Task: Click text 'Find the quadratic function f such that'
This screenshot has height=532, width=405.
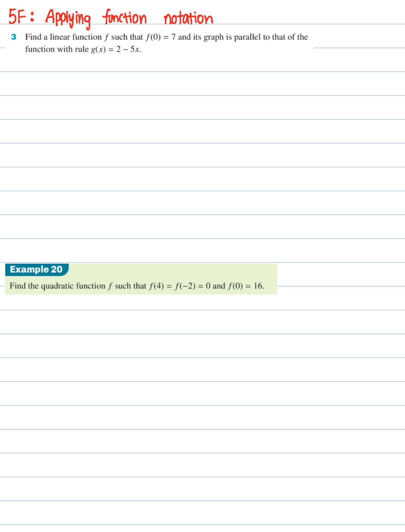Action: [78, 286]
